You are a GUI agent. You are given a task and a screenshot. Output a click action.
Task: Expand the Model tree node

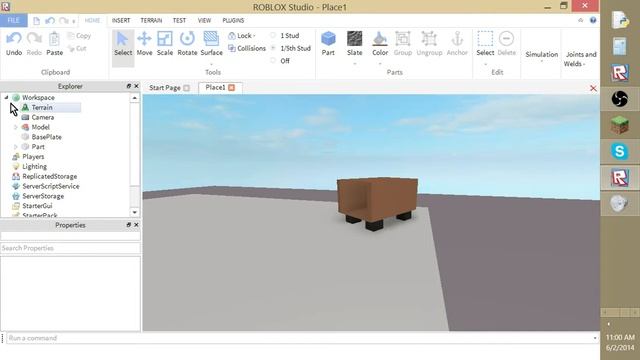pyautogui.click(x=16, y=127)
